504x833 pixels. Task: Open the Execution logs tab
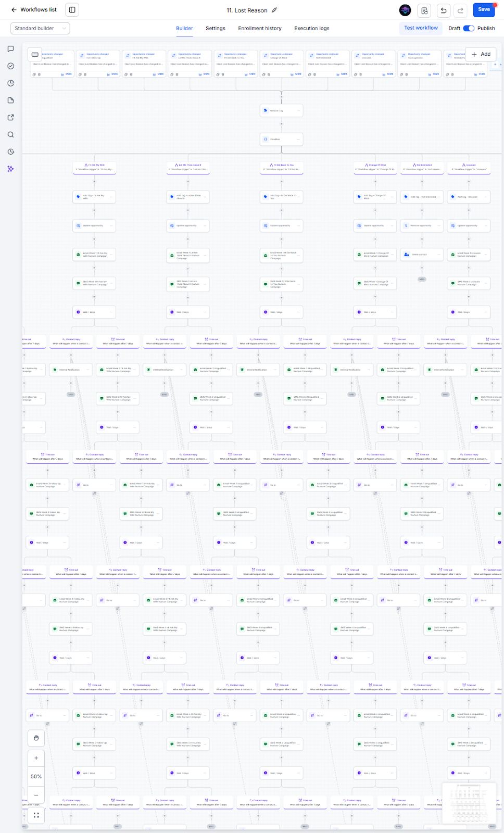click(x=312, y=29)
